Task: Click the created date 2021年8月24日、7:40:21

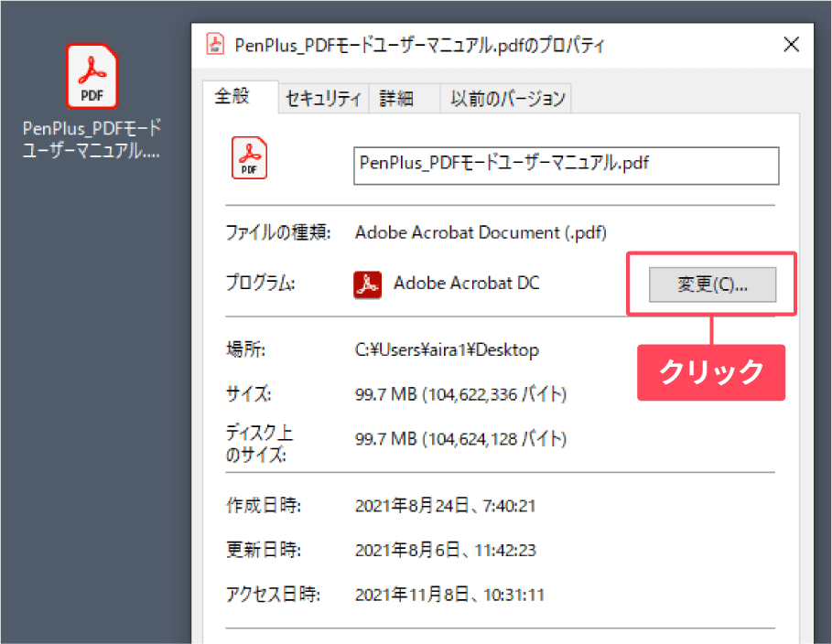Action: (x=445, y=506)
